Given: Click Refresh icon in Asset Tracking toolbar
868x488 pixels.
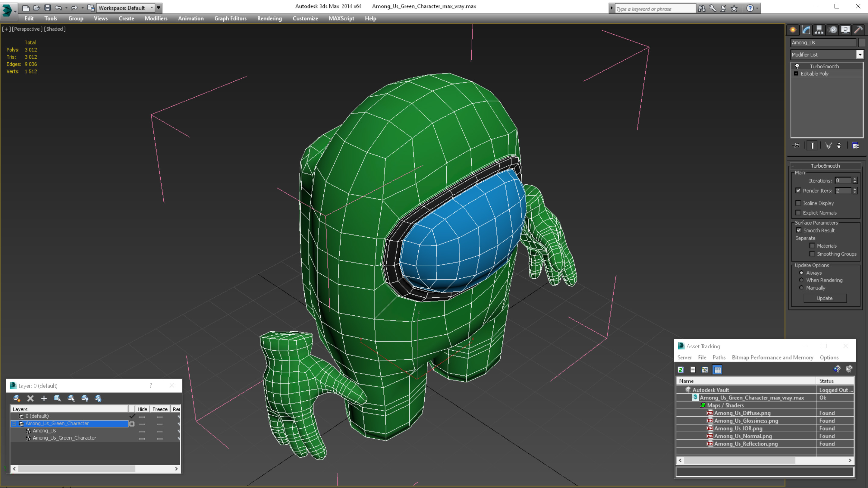Looking at the screenshot, I should tap(681, 370).
